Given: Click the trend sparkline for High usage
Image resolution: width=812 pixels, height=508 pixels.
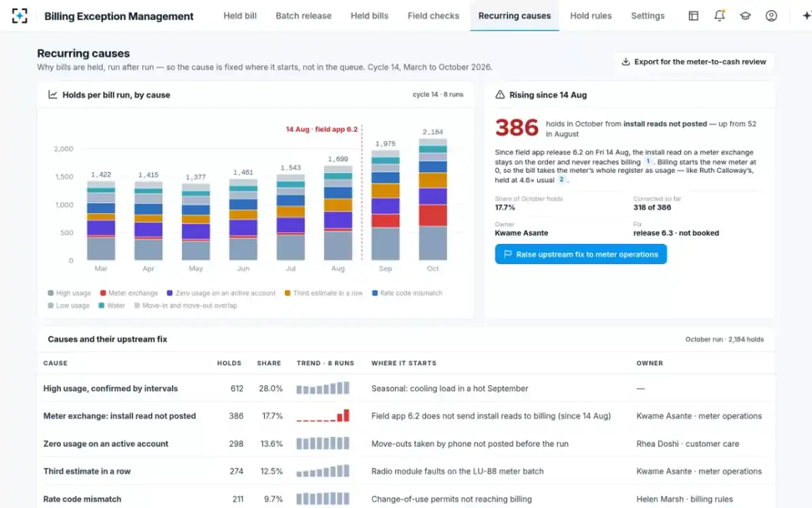Looking at the screenshot, I should pos(323,388).
